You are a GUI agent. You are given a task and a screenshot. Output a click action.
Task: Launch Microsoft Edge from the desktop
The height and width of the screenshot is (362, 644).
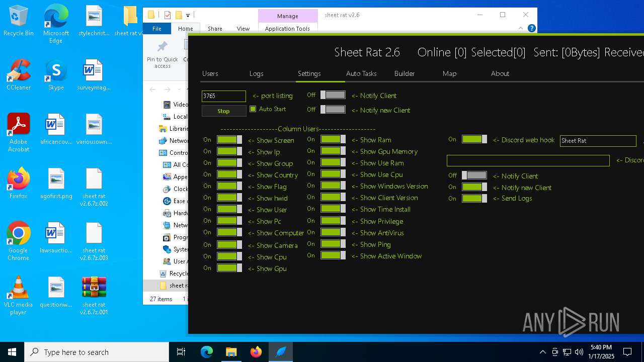pyautogui.click(x=56, y=24)
